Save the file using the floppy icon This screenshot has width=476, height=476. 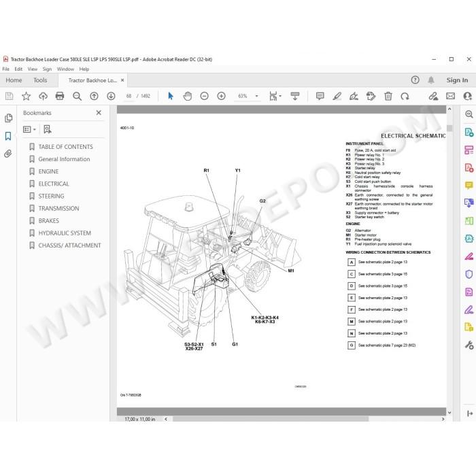point(9,97)
